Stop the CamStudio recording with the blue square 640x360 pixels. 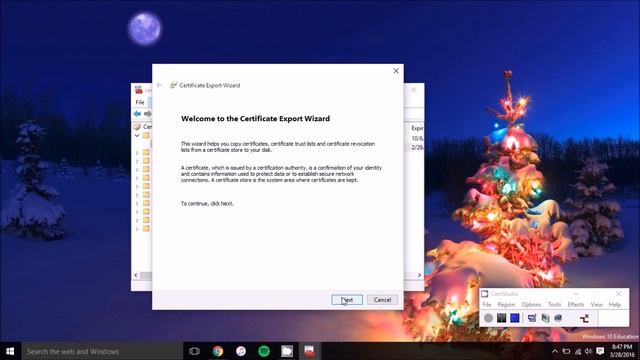coord(515,318)
